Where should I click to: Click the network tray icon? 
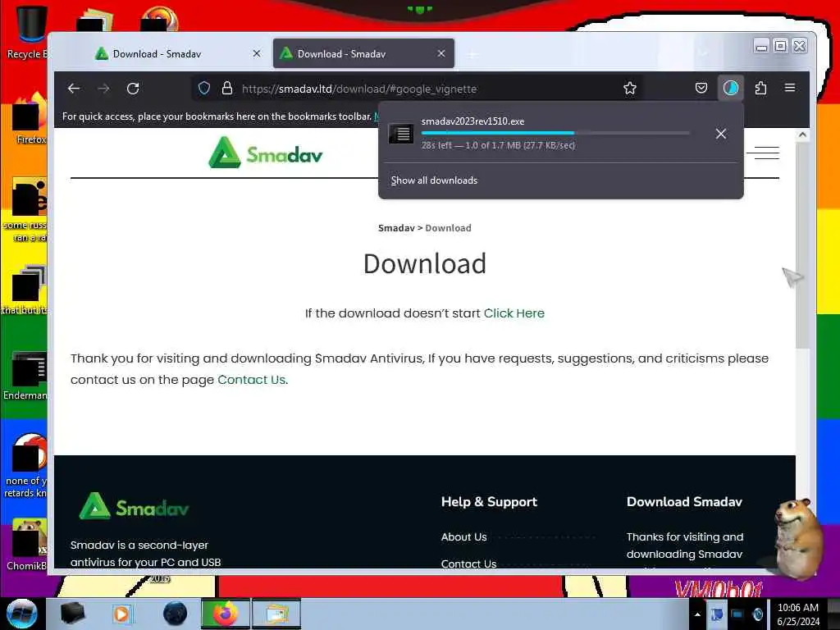click(737, 614)
